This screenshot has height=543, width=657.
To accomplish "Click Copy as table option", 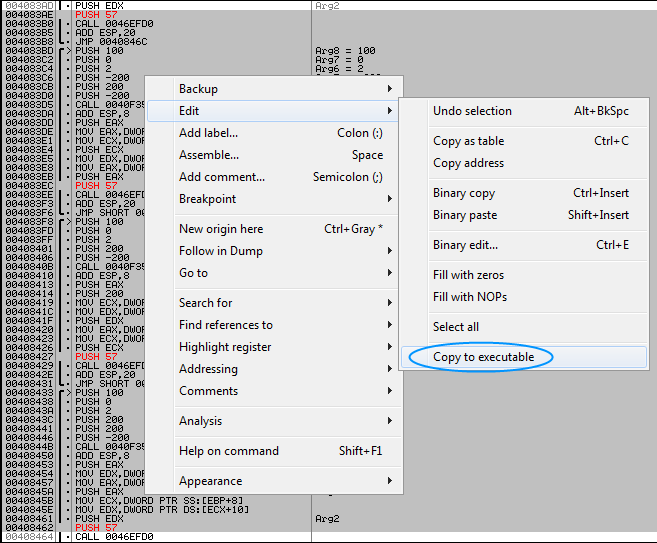I will pos(468,141).
